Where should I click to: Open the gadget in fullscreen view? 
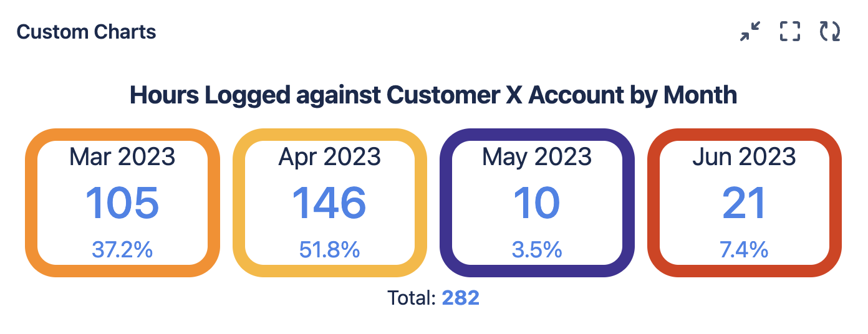(790, 31)
